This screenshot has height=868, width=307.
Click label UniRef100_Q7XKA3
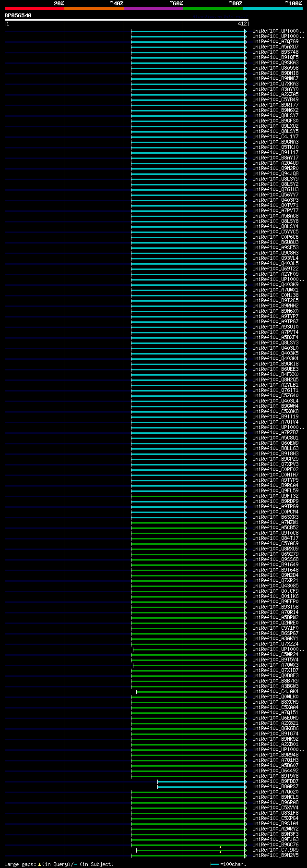click(x=275, y=84)
